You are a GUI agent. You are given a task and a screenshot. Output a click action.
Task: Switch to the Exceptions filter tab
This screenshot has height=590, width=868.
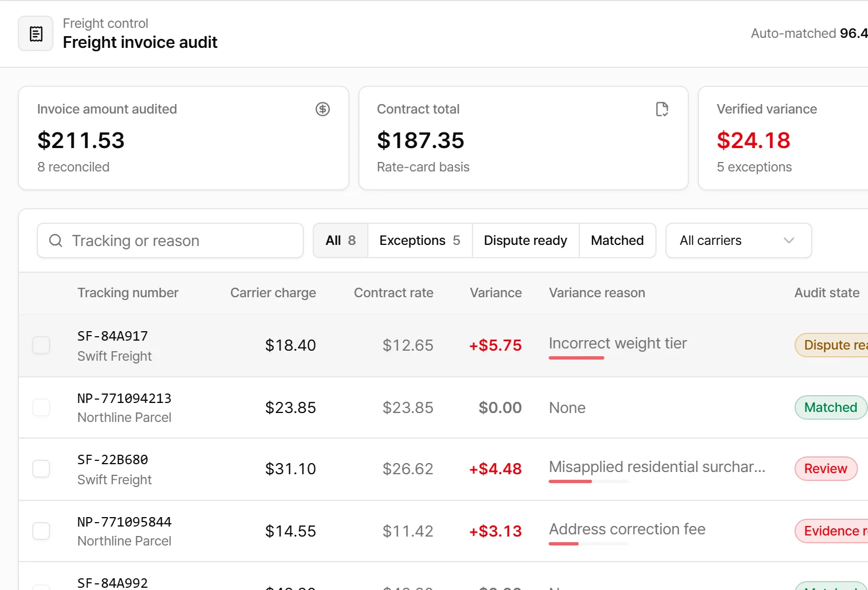tap(420, 240)
